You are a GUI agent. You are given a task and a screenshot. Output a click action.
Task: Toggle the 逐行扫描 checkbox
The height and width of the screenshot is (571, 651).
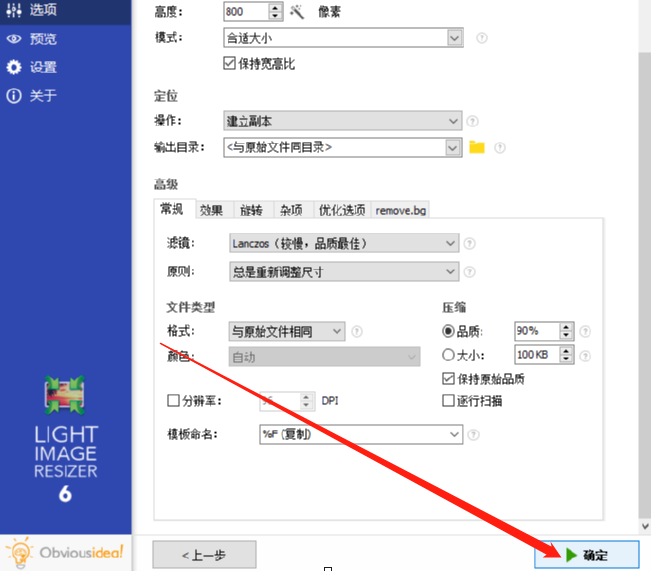448,401
